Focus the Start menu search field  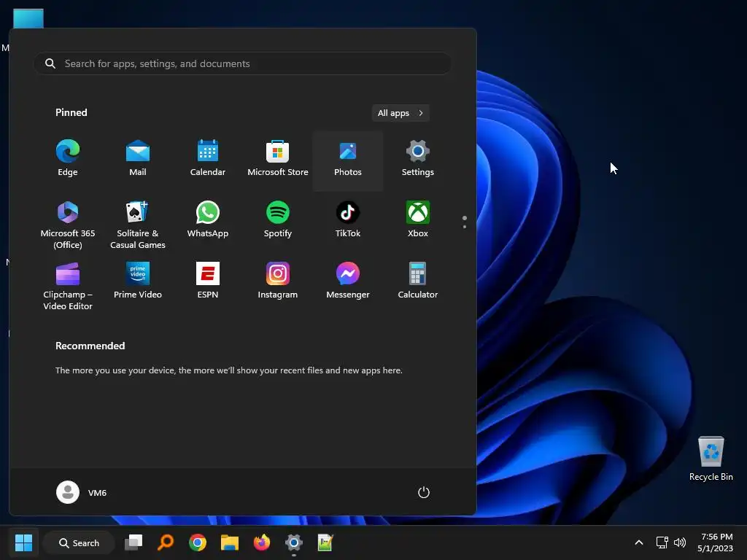(x=242, y=63)
